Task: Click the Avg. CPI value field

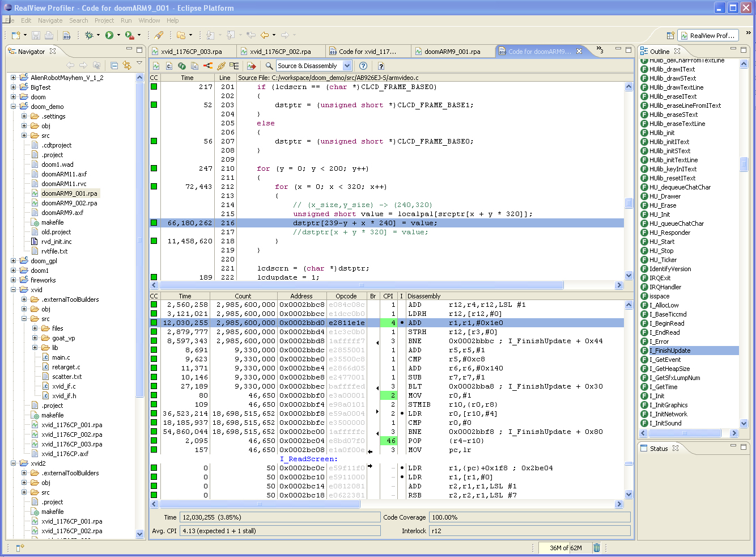Action: point(280,531)
